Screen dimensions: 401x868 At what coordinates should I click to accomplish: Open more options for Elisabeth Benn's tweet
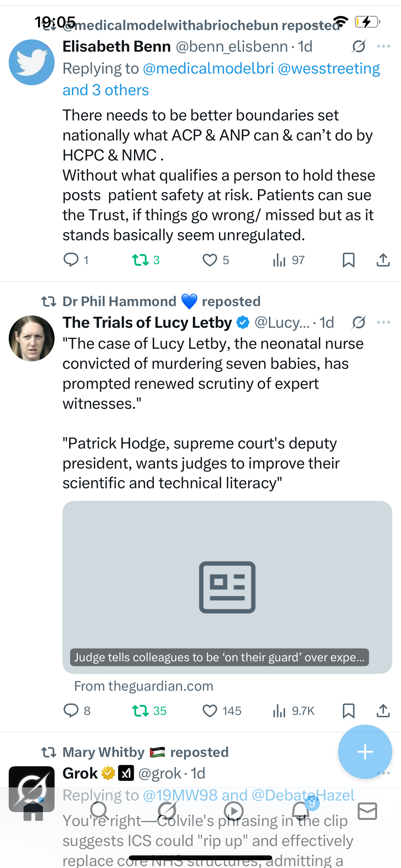pos(384,46)
